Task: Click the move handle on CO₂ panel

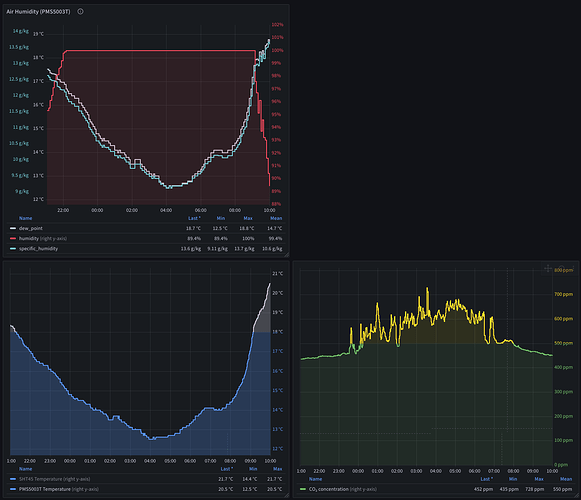Action: tap(548, 268)
